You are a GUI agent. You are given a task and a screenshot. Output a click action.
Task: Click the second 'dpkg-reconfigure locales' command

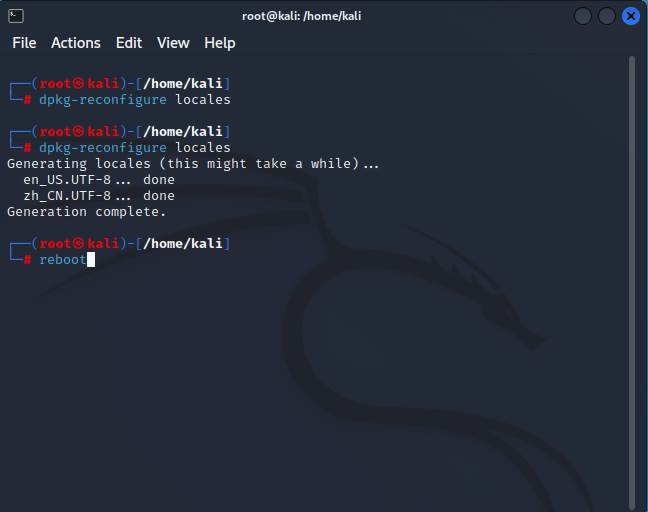point(135,148)
